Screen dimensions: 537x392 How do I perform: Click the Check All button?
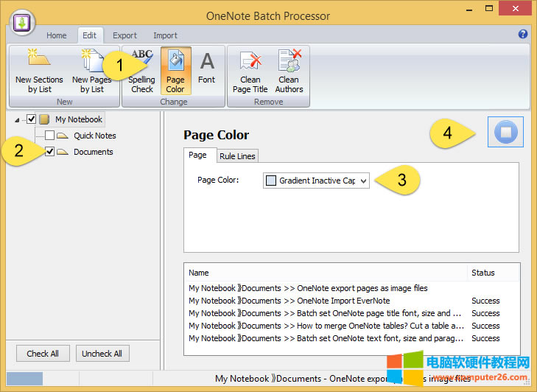(43, 354)
